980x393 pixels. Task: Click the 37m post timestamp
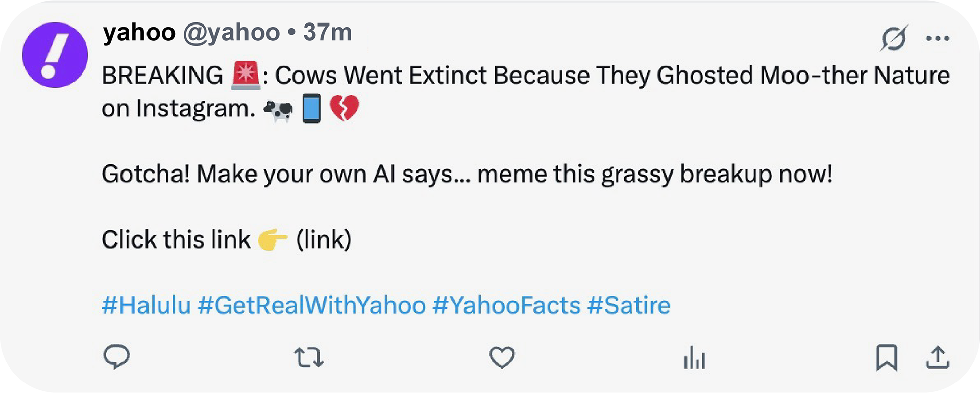coord(328,33)
